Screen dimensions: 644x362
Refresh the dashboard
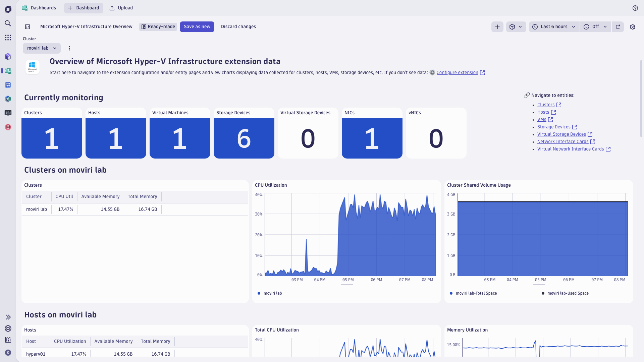tap(618, 27)
